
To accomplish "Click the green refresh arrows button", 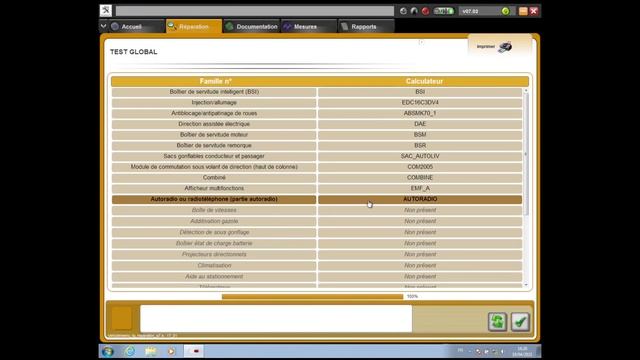I will (x=498, y=322).
